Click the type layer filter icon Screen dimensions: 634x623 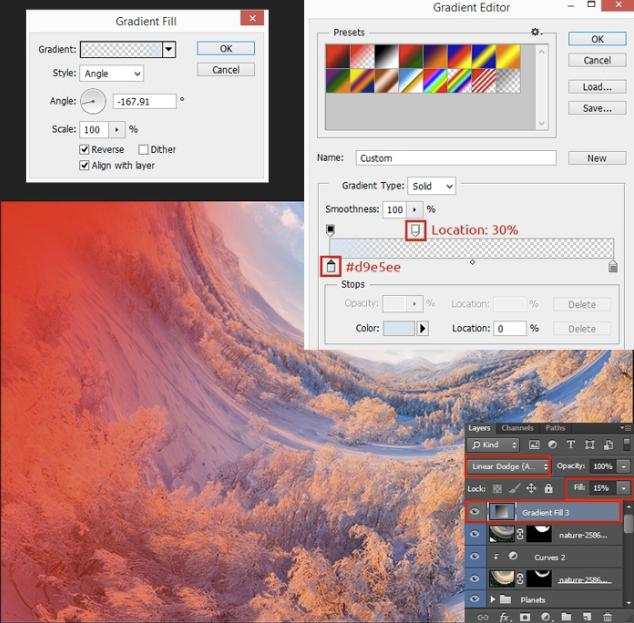(x=571, y=445)
